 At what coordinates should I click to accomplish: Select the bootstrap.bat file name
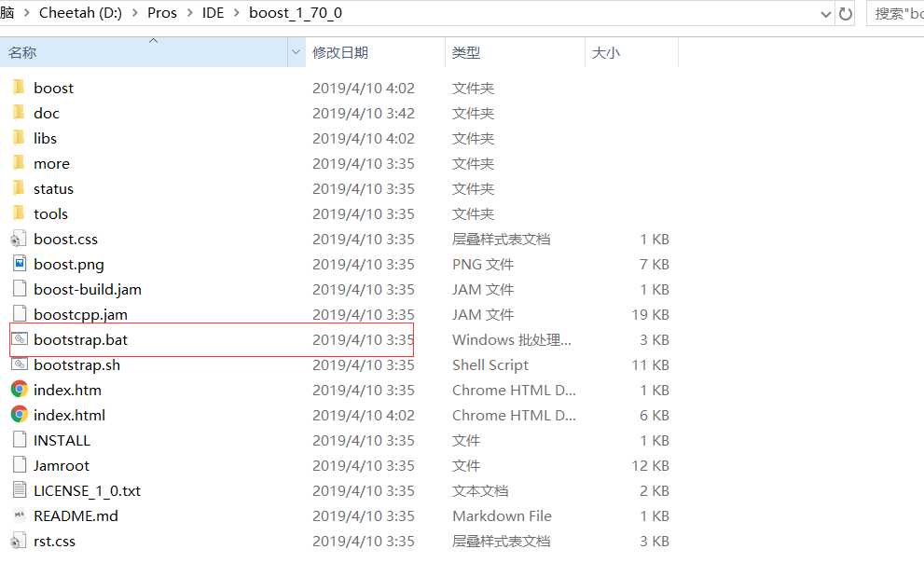(81, 339)
